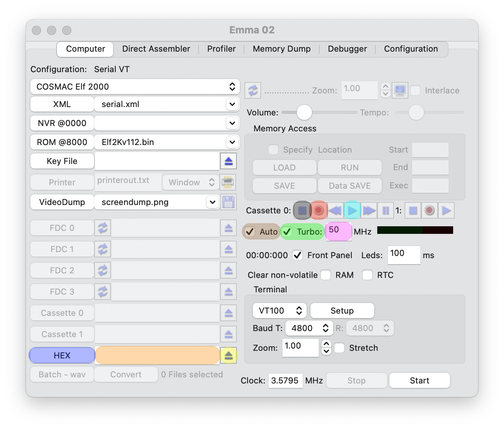Toggle the Front Panel checkbox
Screen dimensions: 504x429
coord(298,255)
